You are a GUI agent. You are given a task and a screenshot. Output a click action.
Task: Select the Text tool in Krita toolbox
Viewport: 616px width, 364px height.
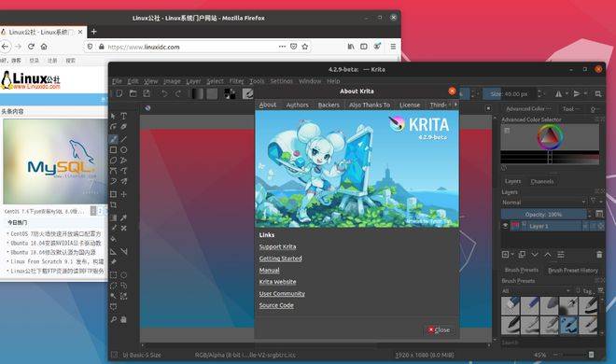point(124,117)
